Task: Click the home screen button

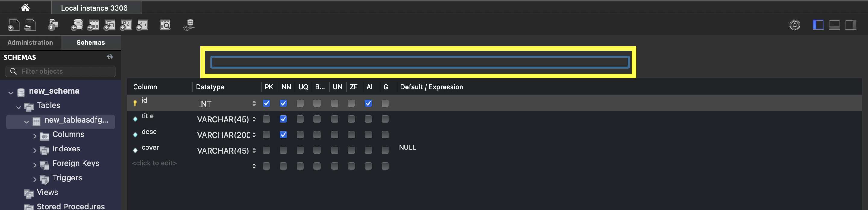Action: (x=25, y=8)
